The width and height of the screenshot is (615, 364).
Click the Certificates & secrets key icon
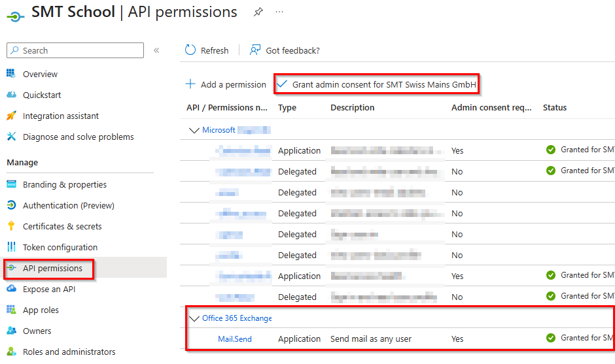[11, 226]
